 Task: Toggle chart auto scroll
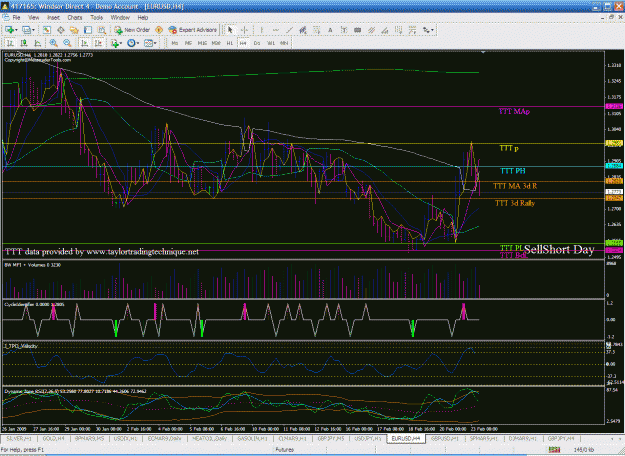(85, 43)
